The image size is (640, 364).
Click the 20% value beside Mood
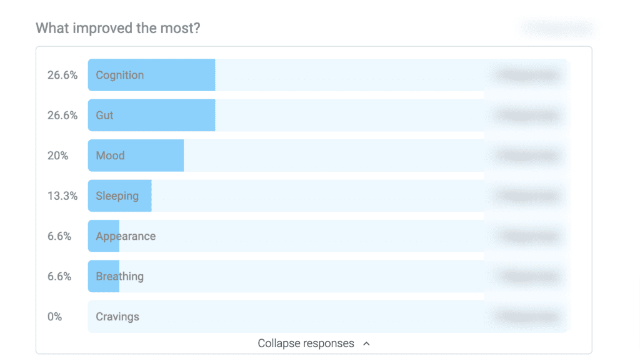[57, 155]
